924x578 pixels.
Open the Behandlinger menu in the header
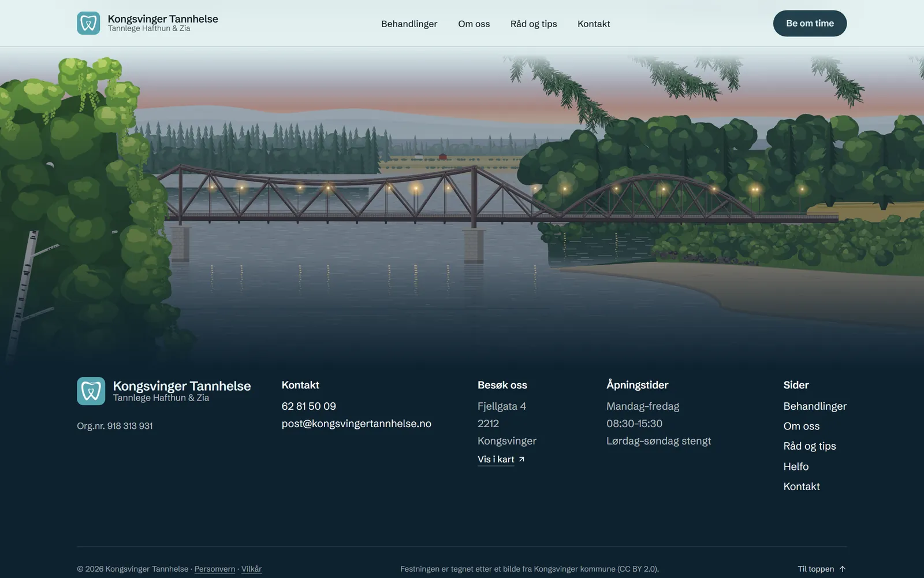click(x=409, y=24)
